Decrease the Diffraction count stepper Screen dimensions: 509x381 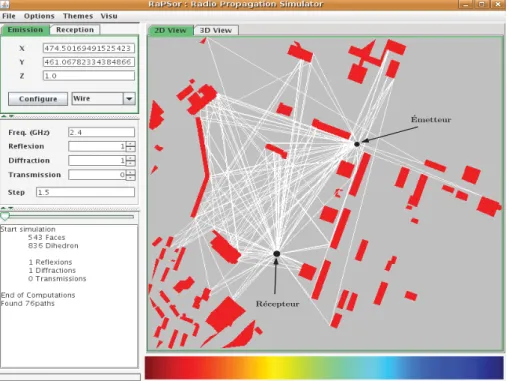coord(131,163)
